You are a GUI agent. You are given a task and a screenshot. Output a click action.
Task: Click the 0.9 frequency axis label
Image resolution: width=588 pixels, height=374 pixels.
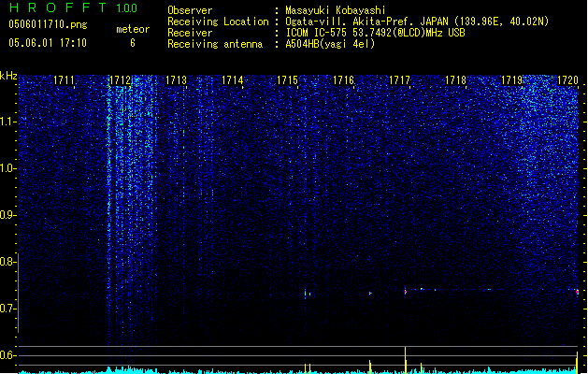click(x=8, y=215)
